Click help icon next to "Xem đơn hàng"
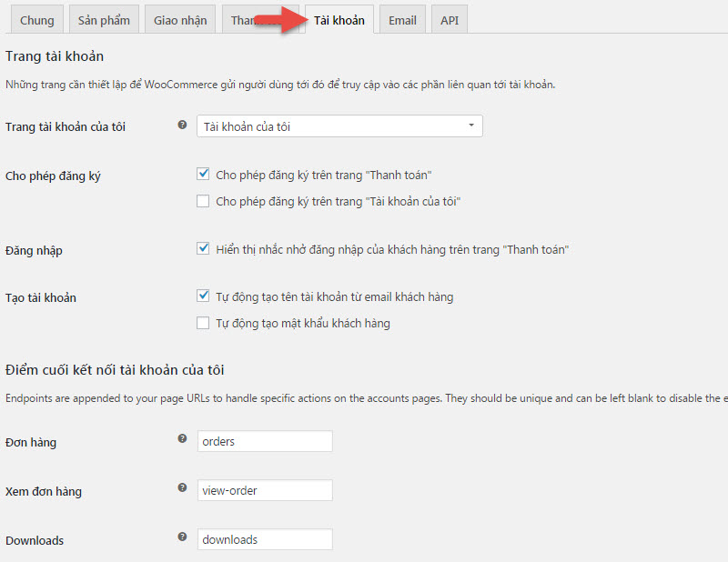Viewport: 728px width, 562px height. [182, 487]
